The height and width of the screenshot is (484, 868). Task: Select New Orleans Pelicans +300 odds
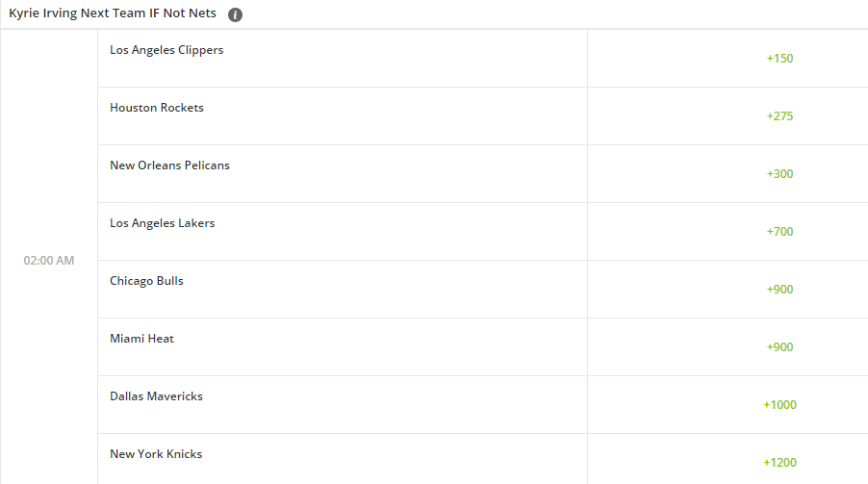point(779,174)
